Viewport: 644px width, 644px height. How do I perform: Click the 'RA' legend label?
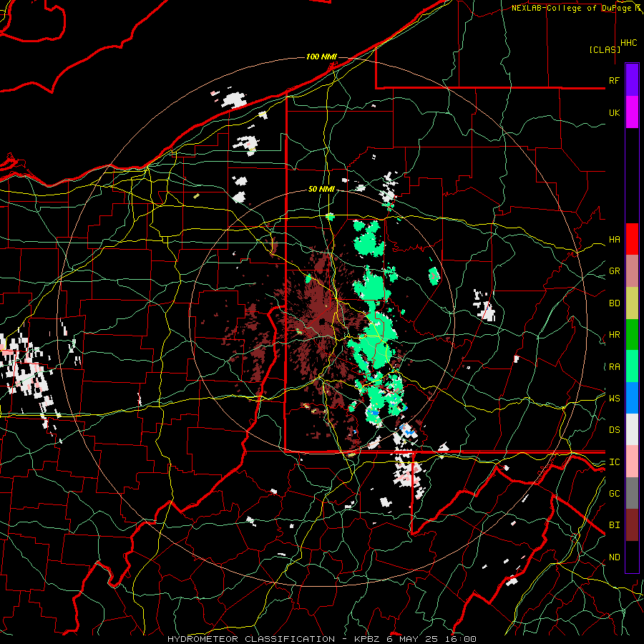(x=614, y=367)
